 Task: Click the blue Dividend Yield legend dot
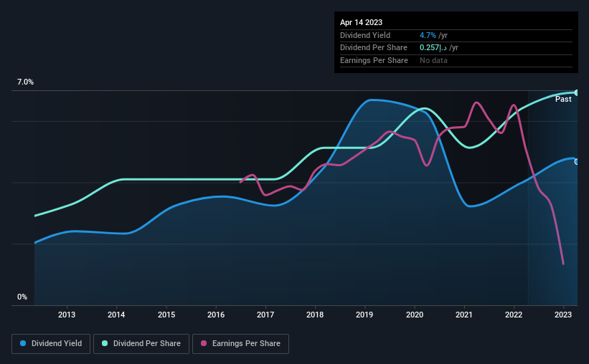tap(23, 343)
